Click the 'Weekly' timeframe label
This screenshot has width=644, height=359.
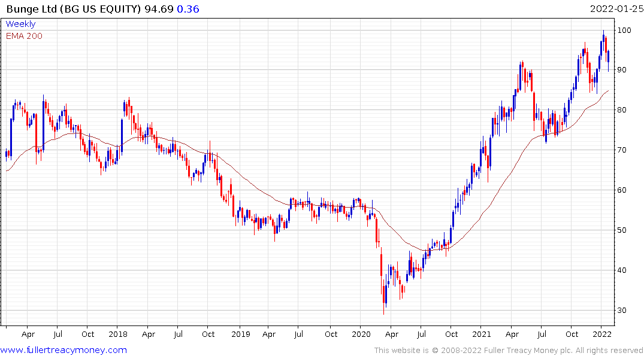coord(20,24)
